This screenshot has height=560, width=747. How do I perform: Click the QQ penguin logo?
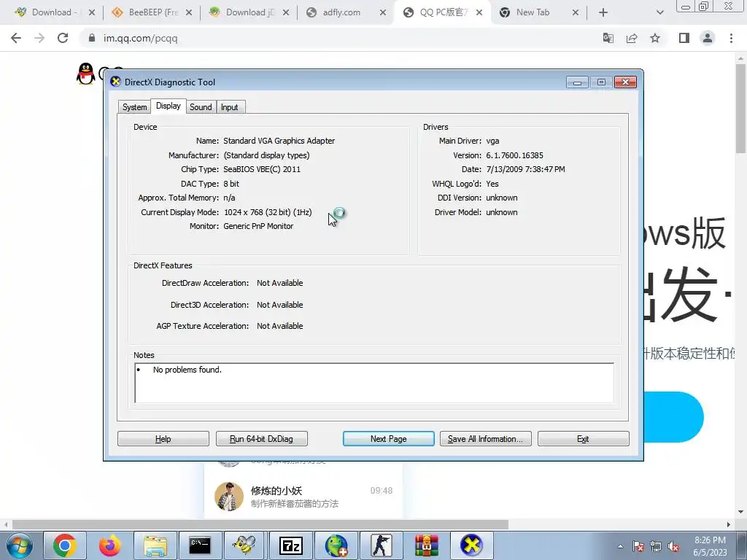tap(86, 74)
